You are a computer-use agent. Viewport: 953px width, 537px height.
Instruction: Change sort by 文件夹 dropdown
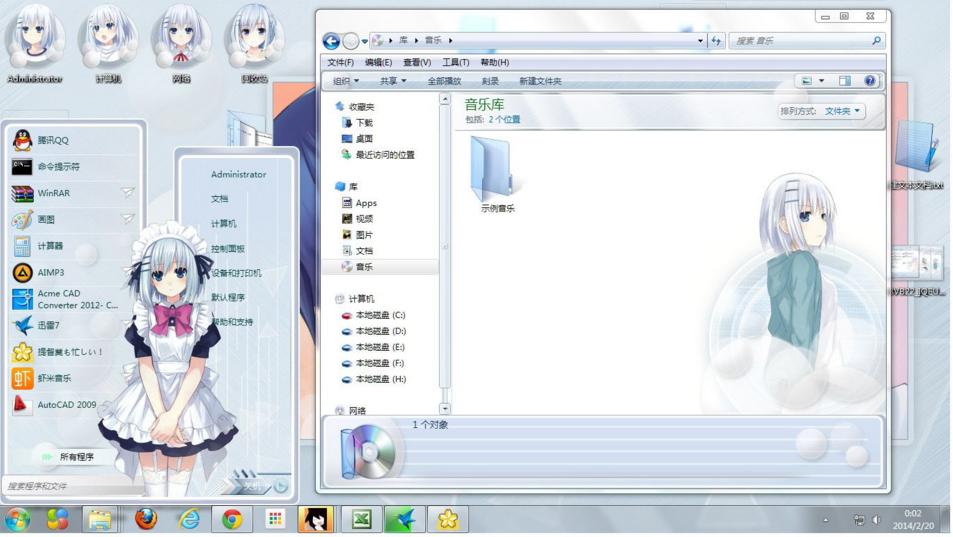click(x=843, y=111)
